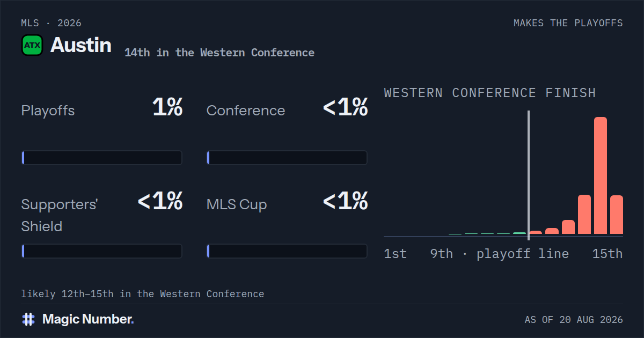Click the 14th in the Western Conference subtitle
The height and width of the screenshot is (338, 644).
click(219, 53)
